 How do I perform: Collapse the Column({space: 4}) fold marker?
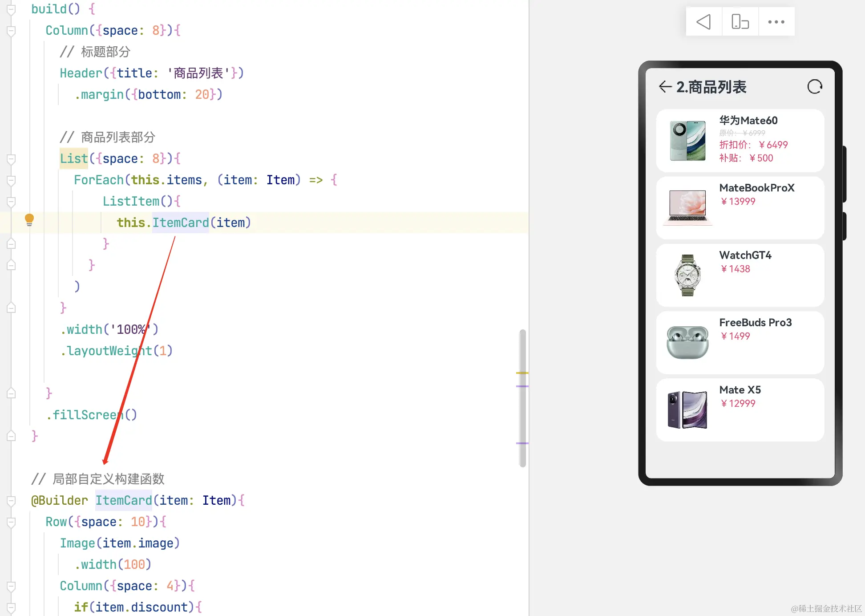tap(12, 587)
